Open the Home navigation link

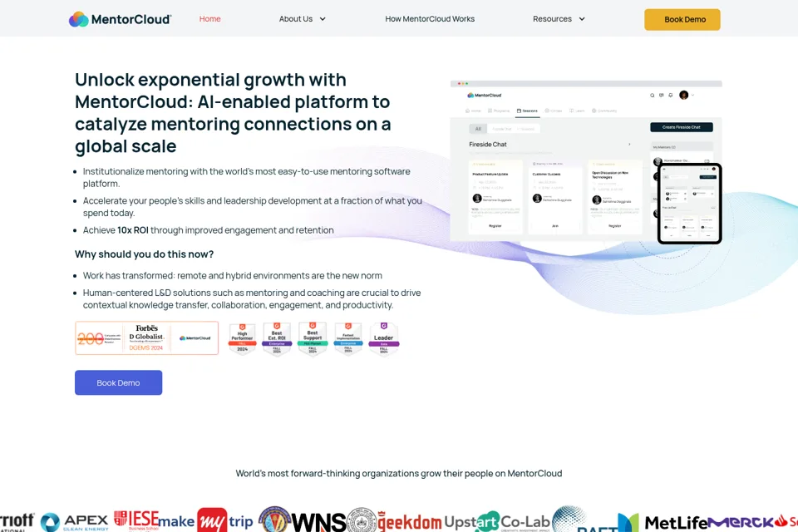(x=209, y=19)
